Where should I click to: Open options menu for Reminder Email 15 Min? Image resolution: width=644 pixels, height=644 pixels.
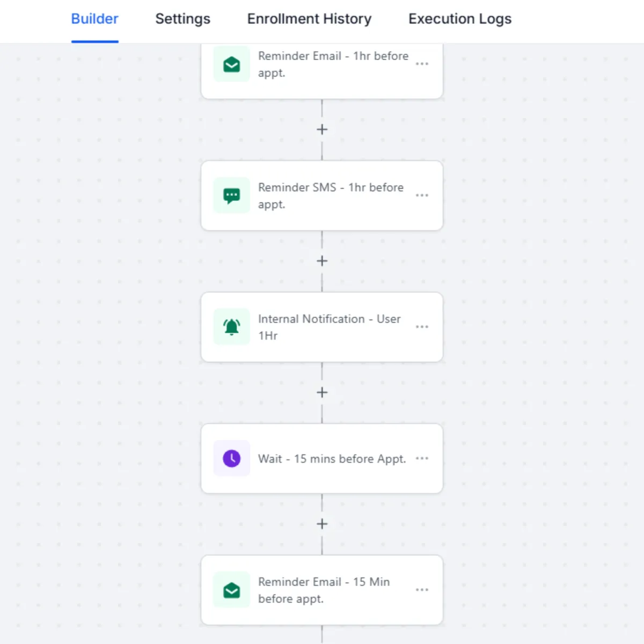coord(422,590)
